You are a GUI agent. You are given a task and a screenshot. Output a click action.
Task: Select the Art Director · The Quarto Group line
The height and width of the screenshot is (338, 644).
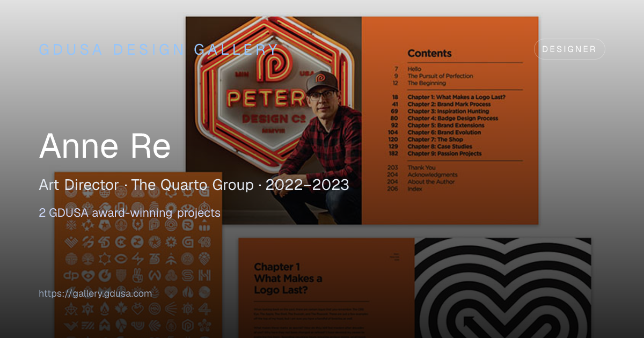(194, 185)
